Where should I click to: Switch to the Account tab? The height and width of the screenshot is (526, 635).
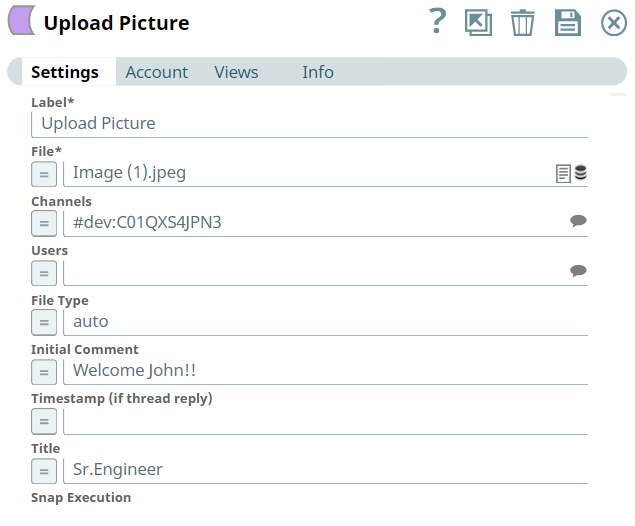pyautogui.click(x=156, y=72)
